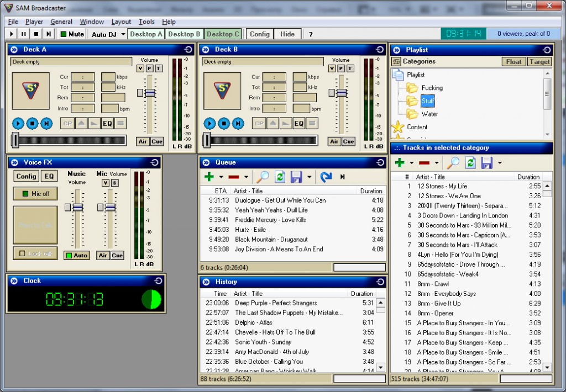Click the refresh icon in Queue toolbar
The width and height of the screenshot is (566, 392).
pos(280,177)
